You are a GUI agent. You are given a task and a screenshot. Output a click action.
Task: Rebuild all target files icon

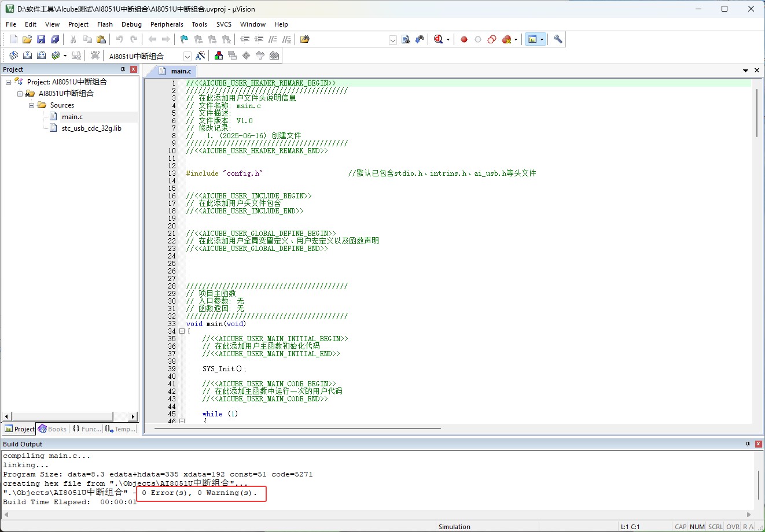tap(41, 56)
